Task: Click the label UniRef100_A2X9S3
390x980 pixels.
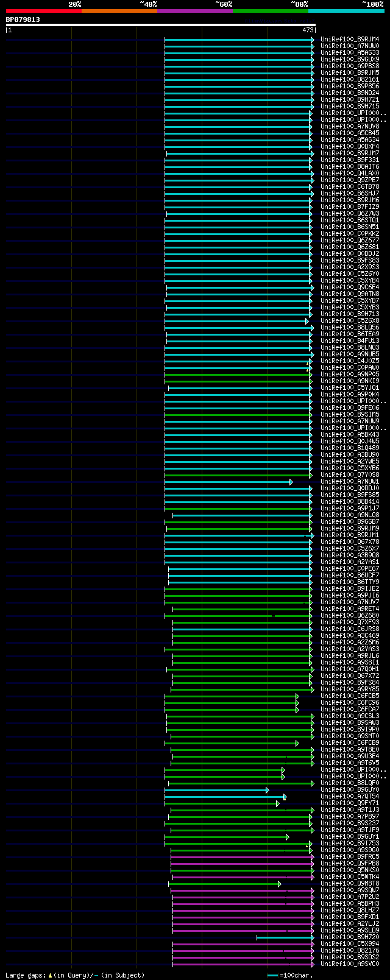Action: pos(350,267)
